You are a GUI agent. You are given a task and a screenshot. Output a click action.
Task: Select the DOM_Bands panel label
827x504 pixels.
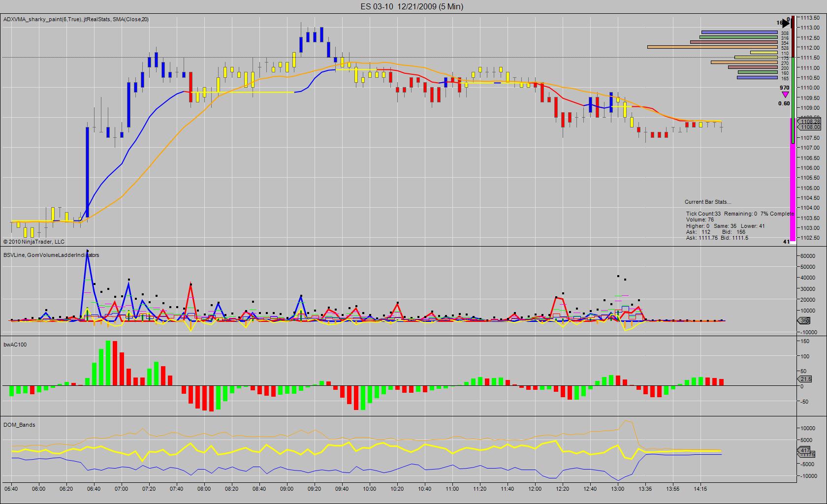click(19, 425)
